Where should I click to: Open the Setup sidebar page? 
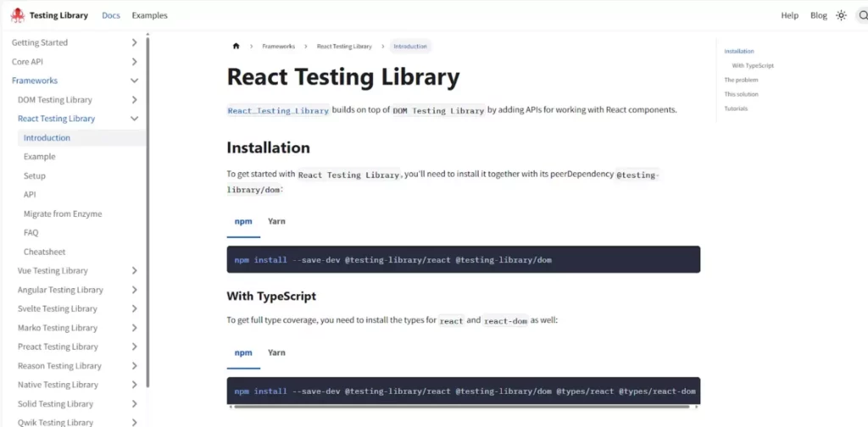(34, 176)
